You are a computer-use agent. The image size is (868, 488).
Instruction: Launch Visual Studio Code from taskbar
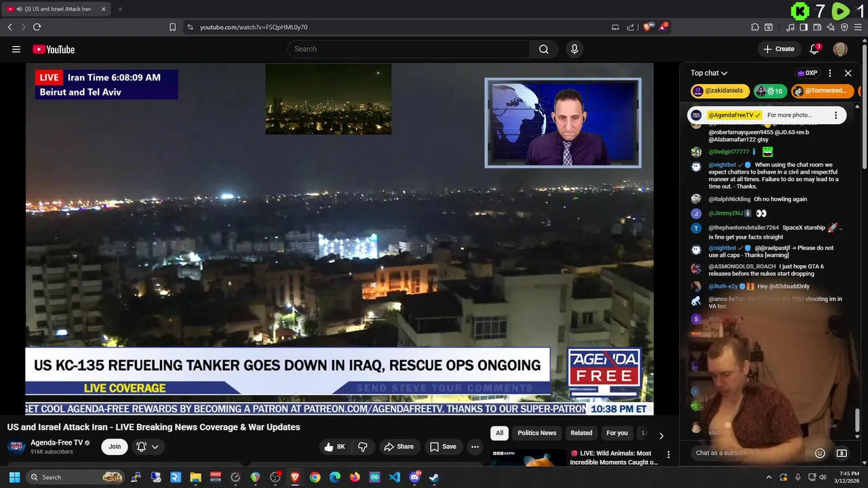(x=395, y=477)
